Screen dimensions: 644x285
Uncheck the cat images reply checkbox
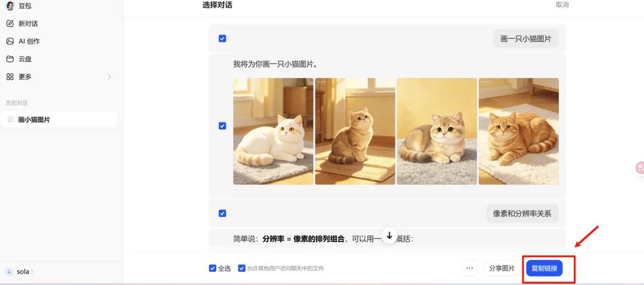[222, 126]
